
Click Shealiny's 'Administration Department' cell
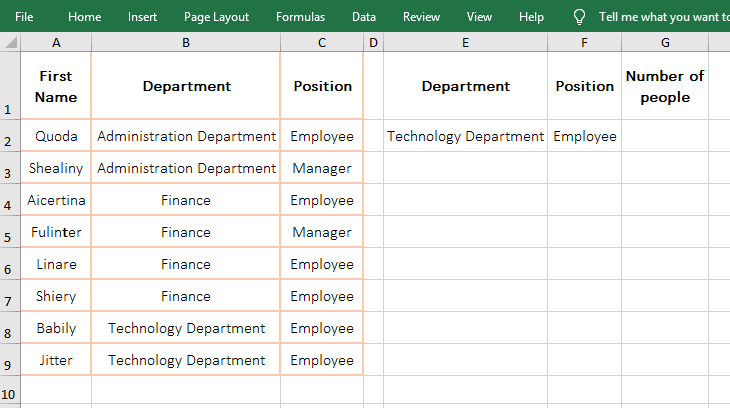(x=186, y=168)
